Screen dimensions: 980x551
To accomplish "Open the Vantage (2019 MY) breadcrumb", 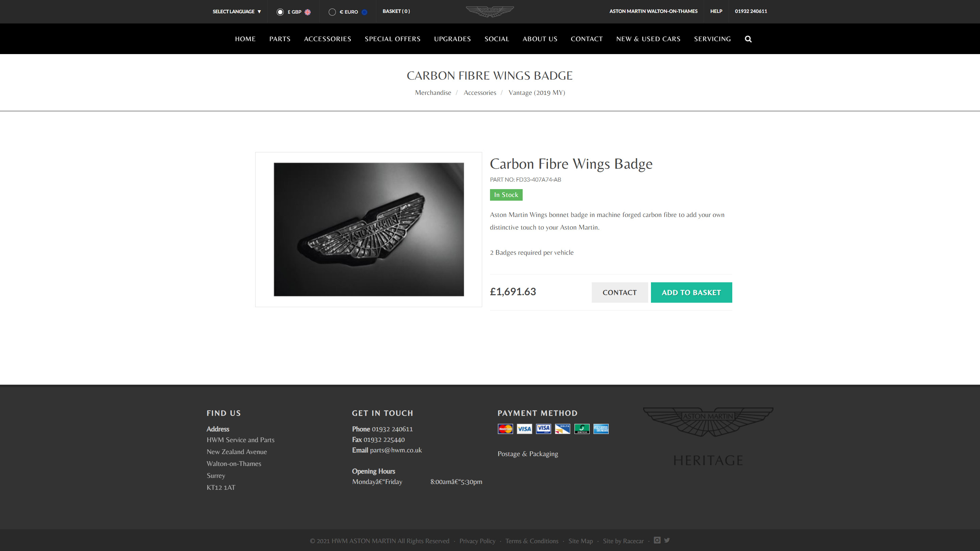I will [x=536, y=93].
